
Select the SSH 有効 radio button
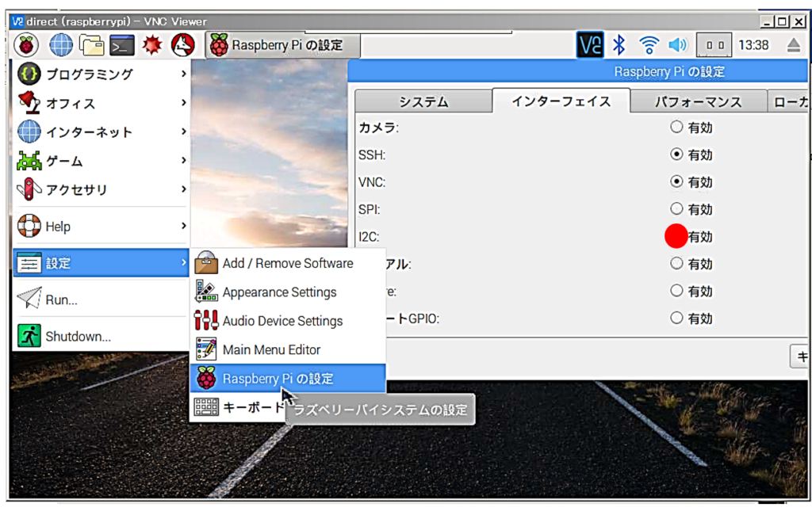676,154
